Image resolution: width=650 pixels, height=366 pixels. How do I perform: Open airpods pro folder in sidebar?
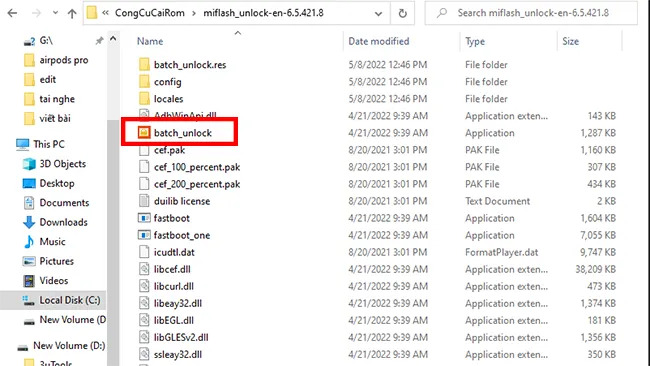[64, 60]
